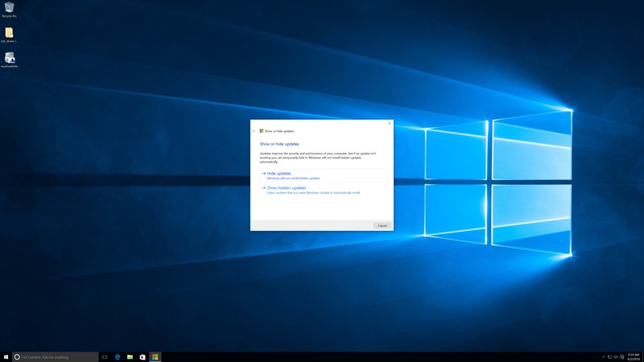Open the Action Center notifications icon
The height and width of the screenshot is (362, 644).
click(x=622, y=356)
